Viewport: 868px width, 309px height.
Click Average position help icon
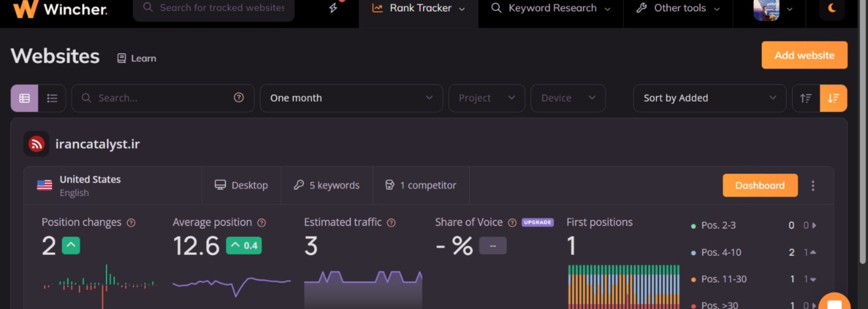pos(261,223)
